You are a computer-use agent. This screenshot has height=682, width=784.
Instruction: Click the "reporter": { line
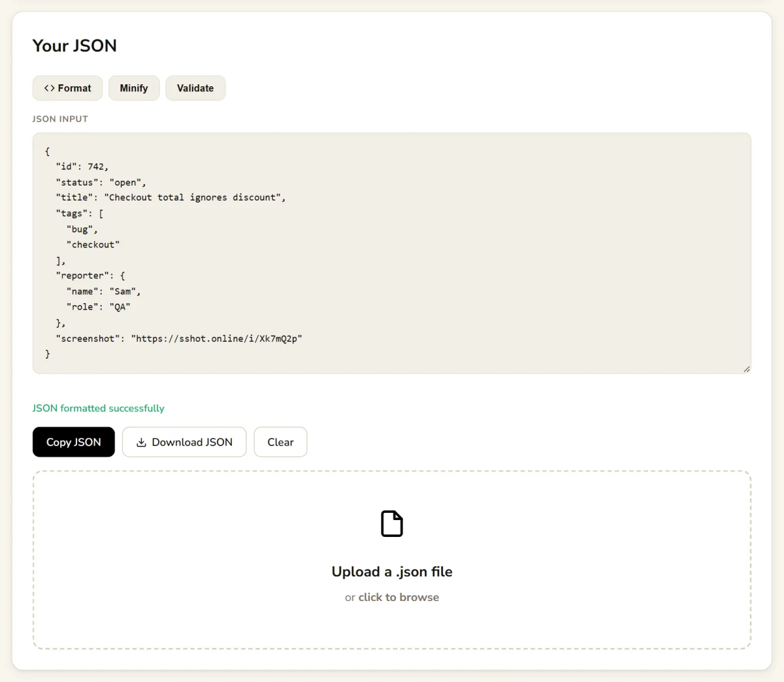tap(90, 276)
